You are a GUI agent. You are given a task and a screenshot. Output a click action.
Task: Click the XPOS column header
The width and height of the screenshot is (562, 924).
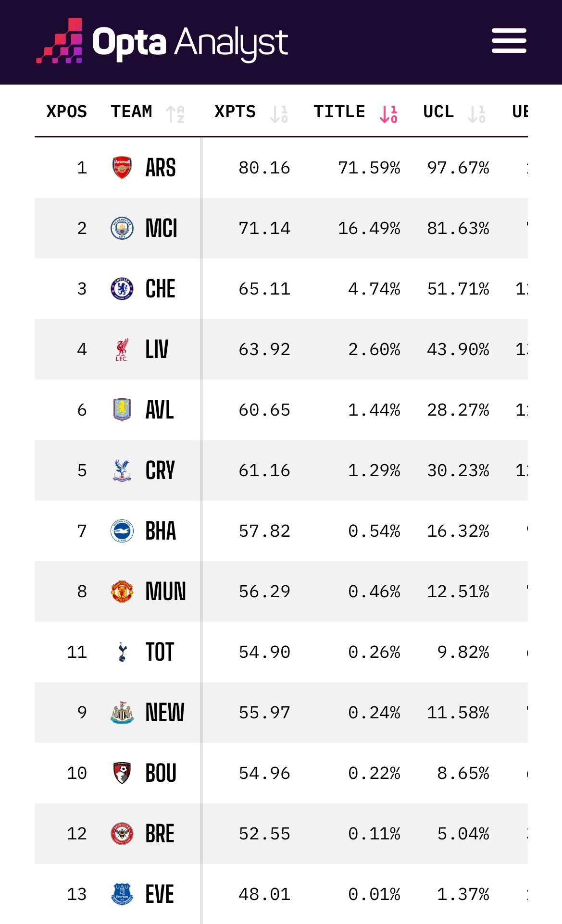click(66, 112)
